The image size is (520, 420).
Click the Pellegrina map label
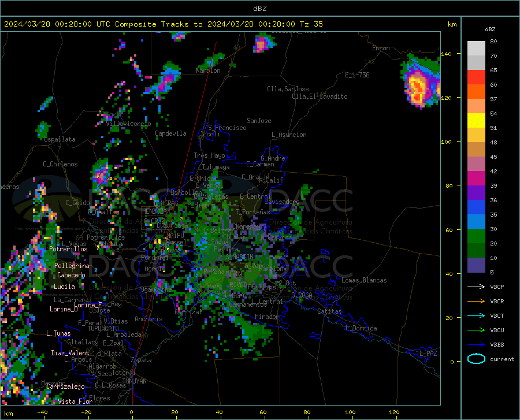point(72,266)
